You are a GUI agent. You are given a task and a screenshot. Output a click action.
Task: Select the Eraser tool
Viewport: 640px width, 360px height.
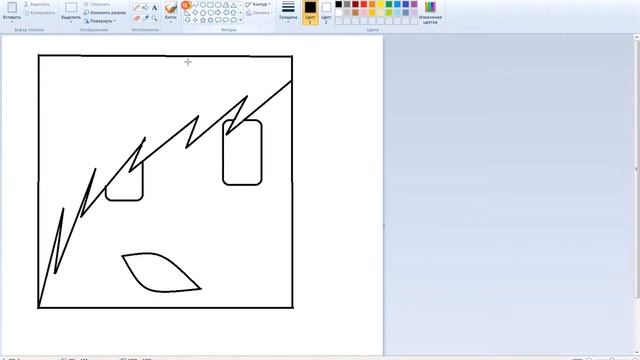[136, 18]
